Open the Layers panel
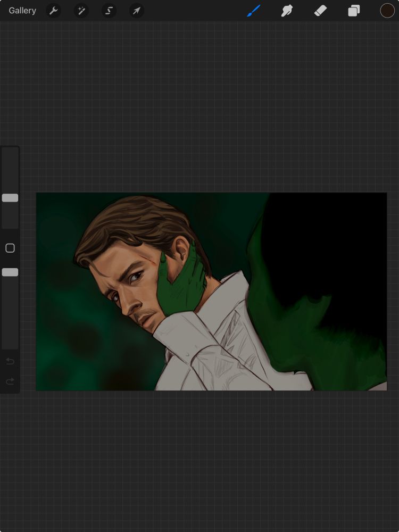The image size is (399, 532). tap(354, 11)
